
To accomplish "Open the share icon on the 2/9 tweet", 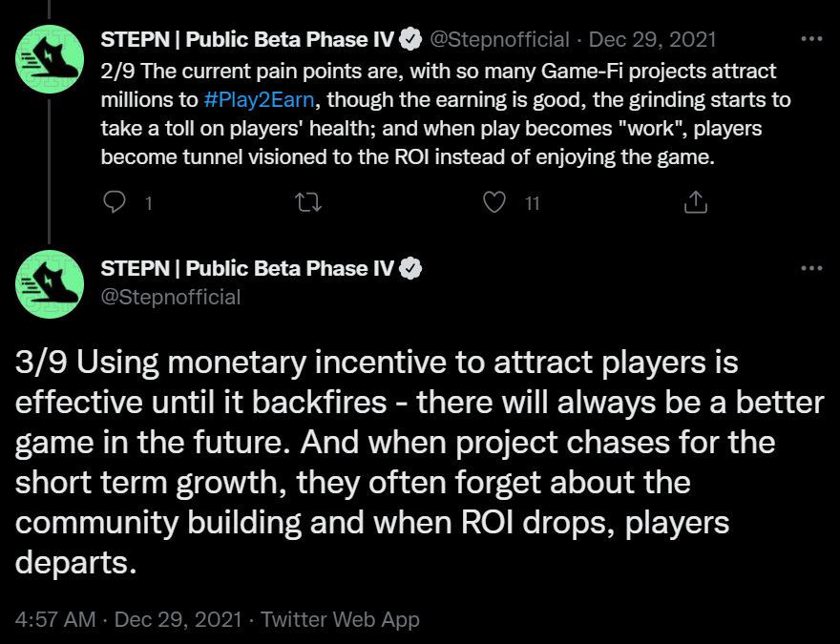I will (696, 202).
